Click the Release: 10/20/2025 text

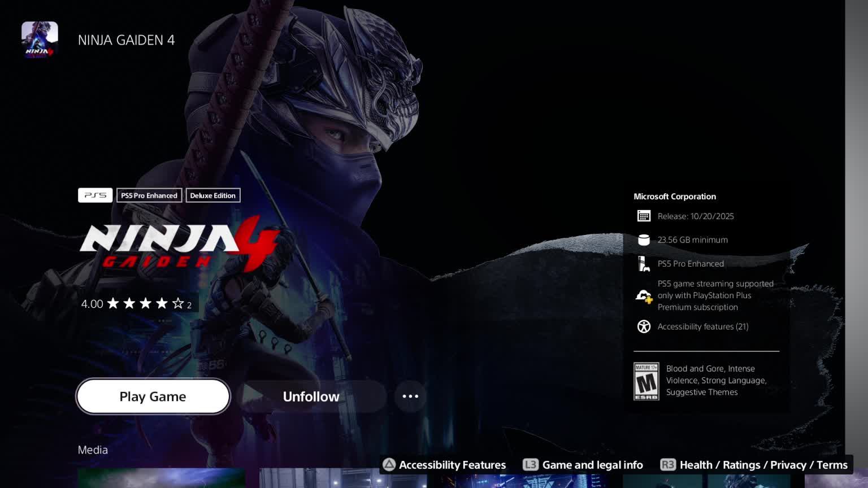[x=696, y=216]
